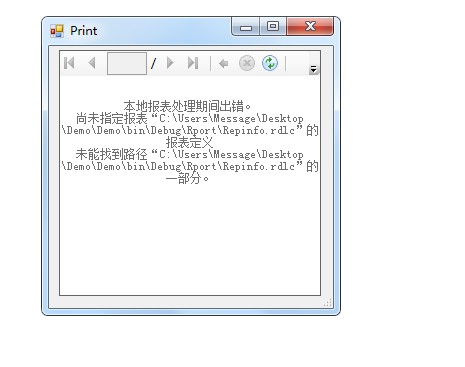Maximize the Print window

tap(273, 26)
